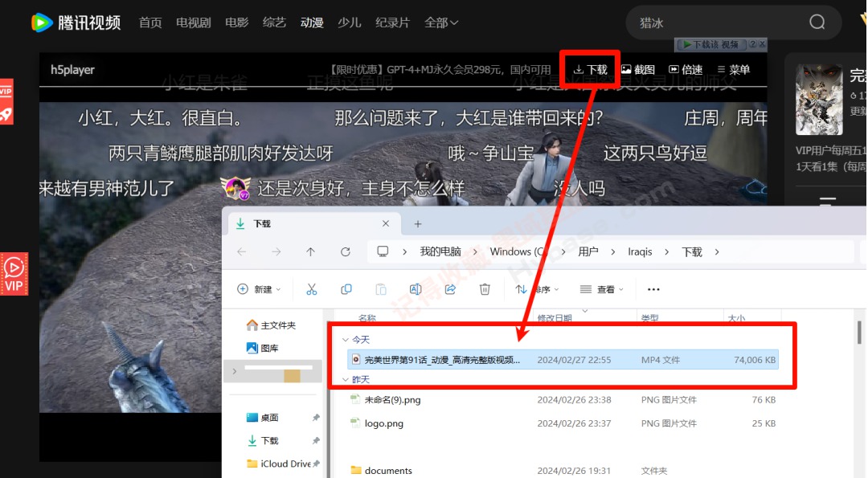Click the Paste icon in toolbar
The width and height of the screenshot is (868, 478).
coord(381,288)
